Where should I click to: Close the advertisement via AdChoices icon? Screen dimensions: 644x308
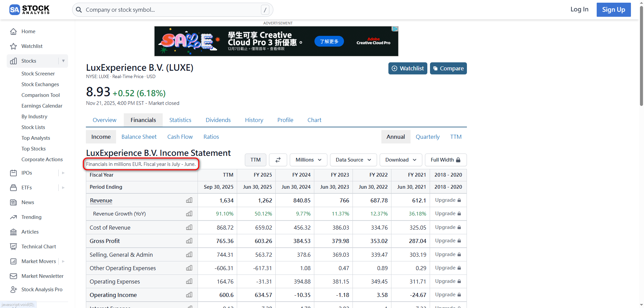tap(395, 29)
